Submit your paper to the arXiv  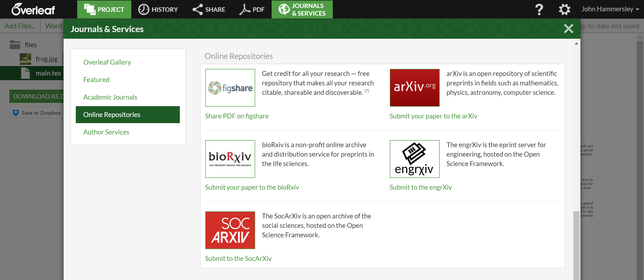(434, 116)
